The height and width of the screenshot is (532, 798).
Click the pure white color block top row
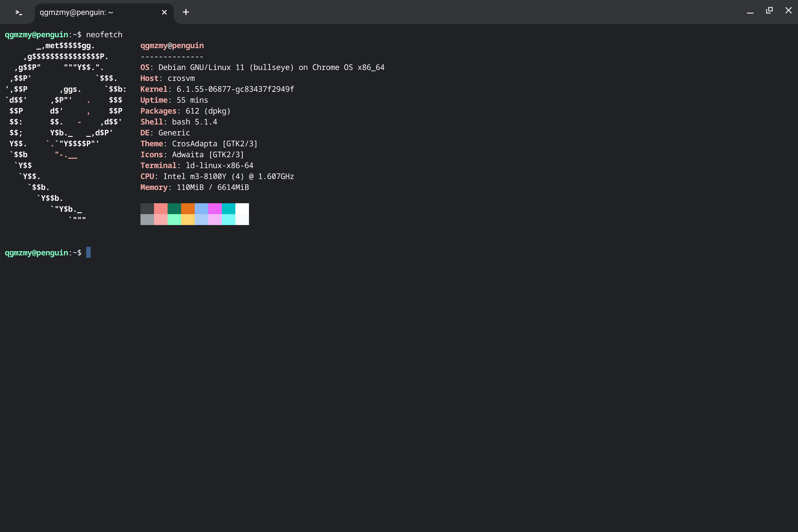click(x=242, y=209)
